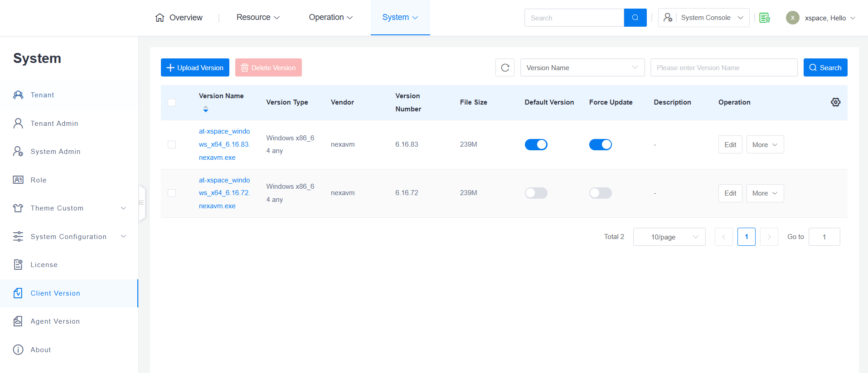Focus the Please enter Version Name field

click(723, 68)
